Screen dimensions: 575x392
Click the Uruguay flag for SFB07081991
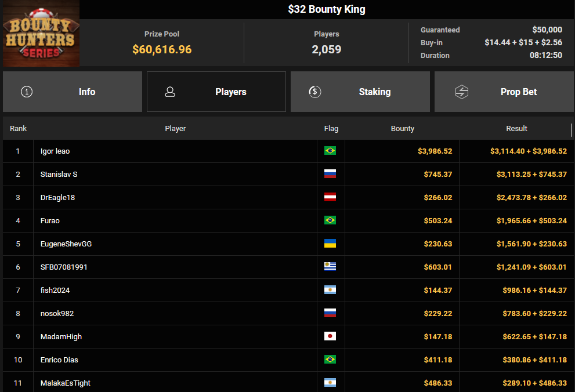(x=330, y=267)
